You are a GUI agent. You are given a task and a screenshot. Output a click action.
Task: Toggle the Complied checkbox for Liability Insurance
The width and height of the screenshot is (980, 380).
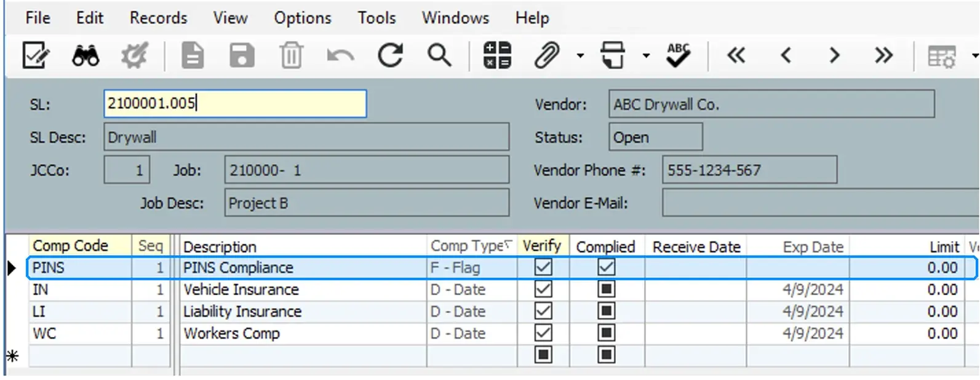pos(606,311)
